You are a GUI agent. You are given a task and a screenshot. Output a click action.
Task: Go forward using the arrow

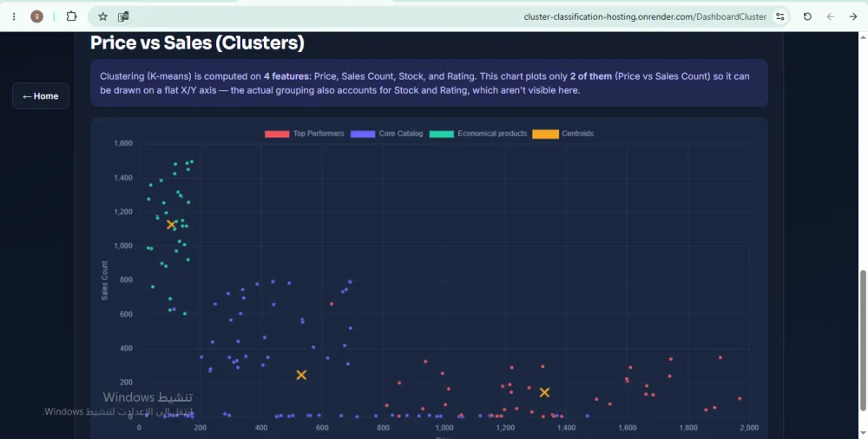853,16
